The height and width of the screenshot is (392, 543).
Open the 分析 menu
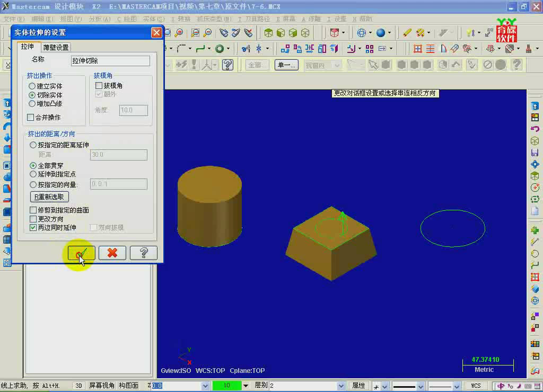pos(99,19)
